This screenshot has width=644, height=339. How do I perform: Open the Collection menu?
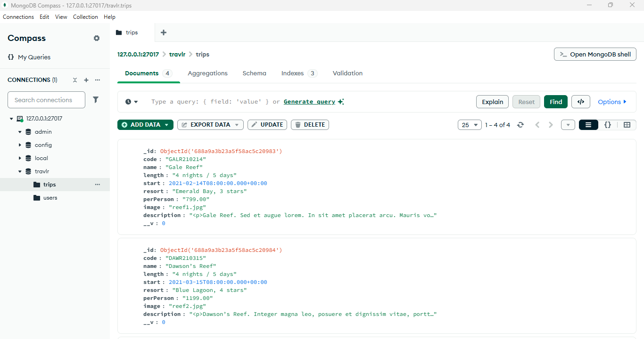(x=85, y=17)
